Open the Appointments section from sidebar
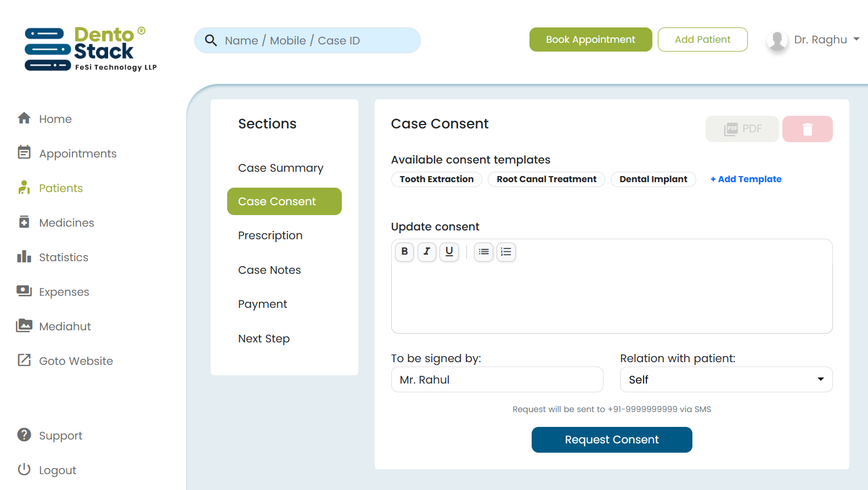The height and width of the screenshot is (490, 868). tap(77, 153)
